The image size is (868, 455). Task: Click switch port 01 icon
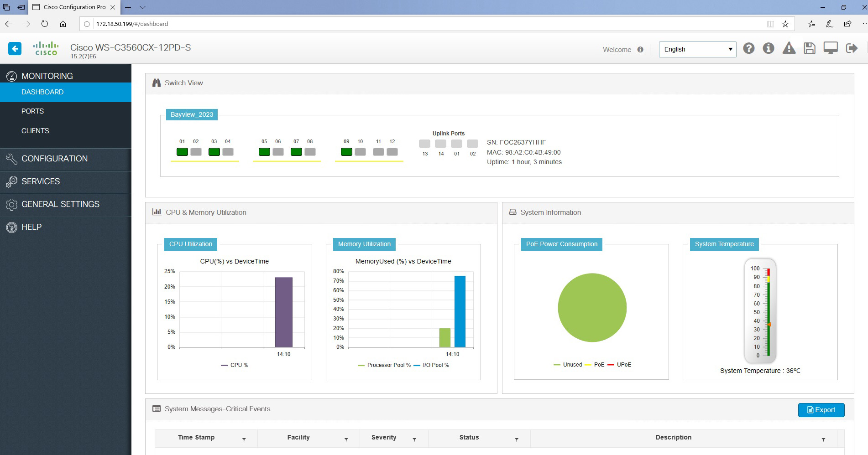(x=182, y=152)
